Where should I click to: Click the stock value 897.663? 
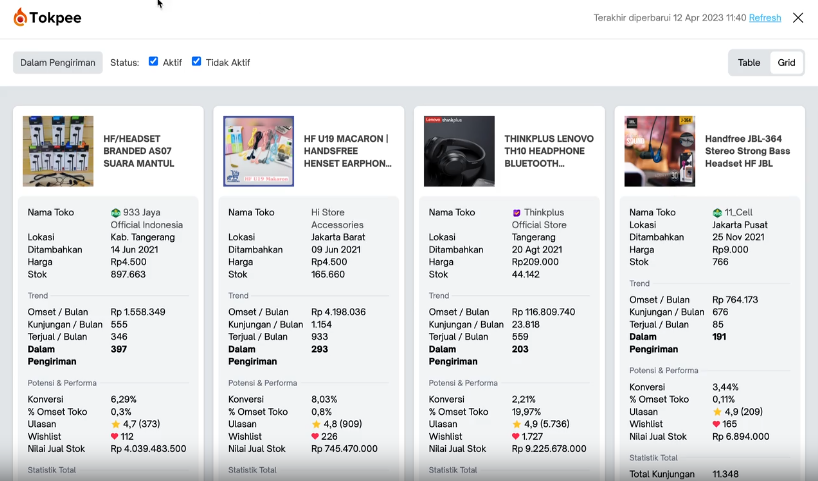point(128,274)
